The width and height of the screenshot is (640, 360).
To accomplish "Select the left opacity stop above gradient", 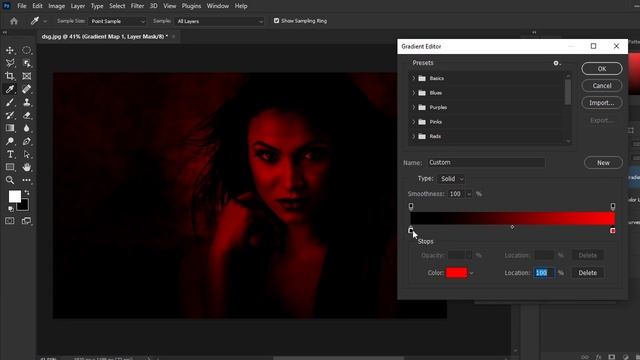I will click(x=411, y=207).
